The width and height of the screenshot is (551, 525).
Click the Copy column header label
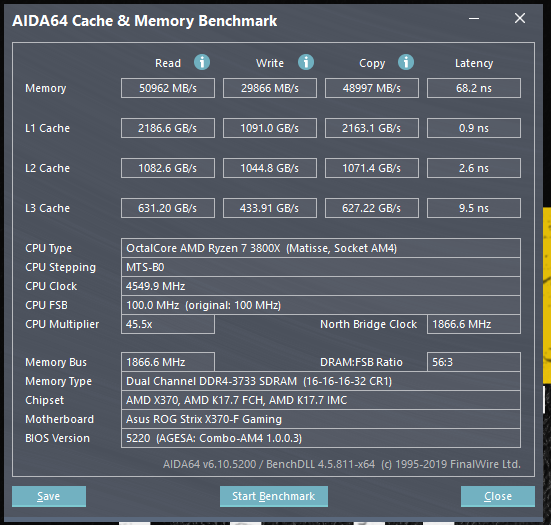coord(372,63)
